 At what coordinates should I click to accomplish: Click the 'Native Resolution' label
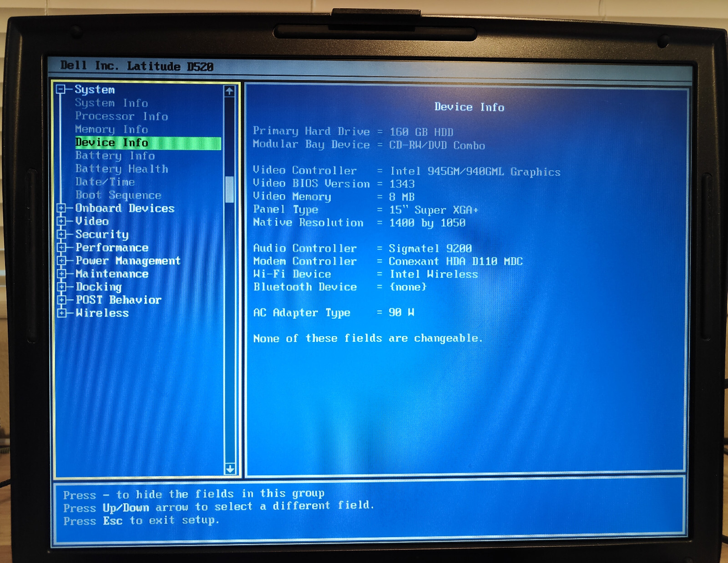[308, 222]
